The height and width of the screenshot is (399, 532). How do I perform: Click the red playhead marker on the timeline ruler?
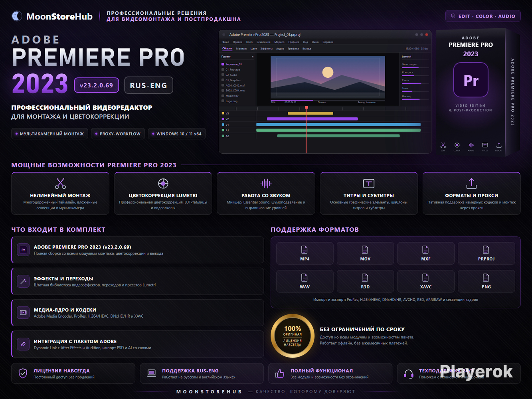click(307, 108)
